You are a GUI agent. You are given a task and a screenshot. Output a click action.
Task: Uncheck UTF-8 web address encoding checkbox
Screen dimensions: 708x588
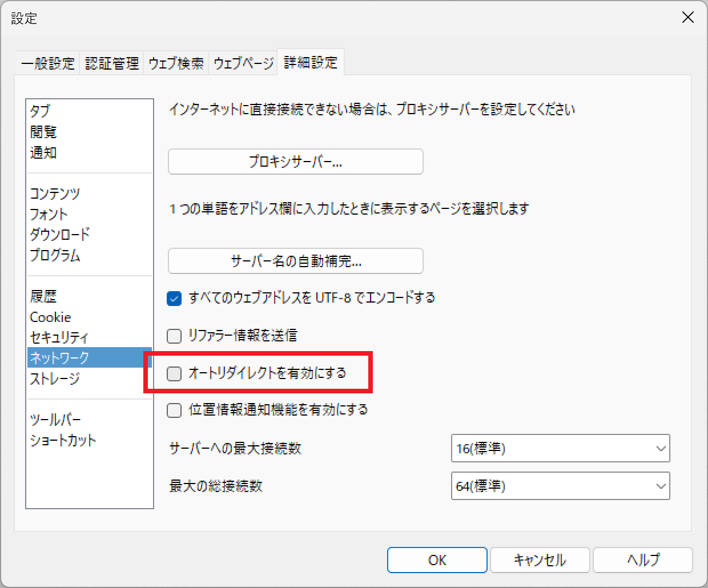click(174, 298)
